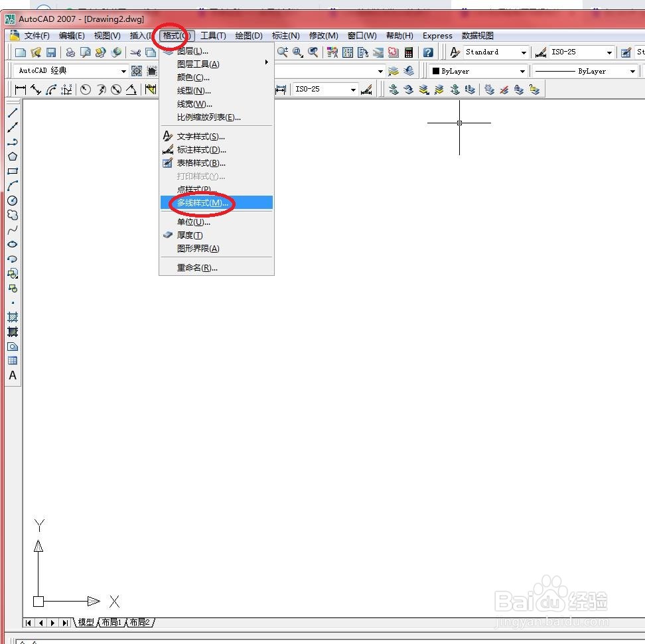This screenshot has height=644, width=645.
Task: Switch to the 布局2 tab
Action: (140, 622)
